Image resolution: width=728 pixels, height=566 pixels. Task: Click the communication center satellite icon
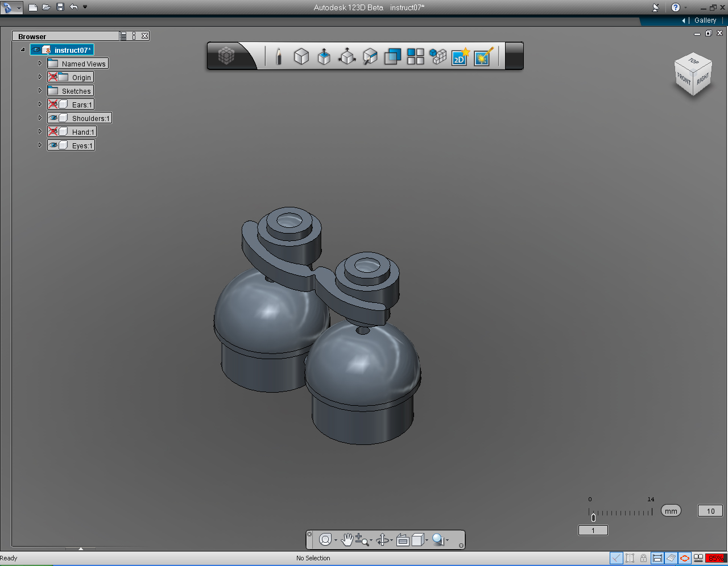click(656, 7)
